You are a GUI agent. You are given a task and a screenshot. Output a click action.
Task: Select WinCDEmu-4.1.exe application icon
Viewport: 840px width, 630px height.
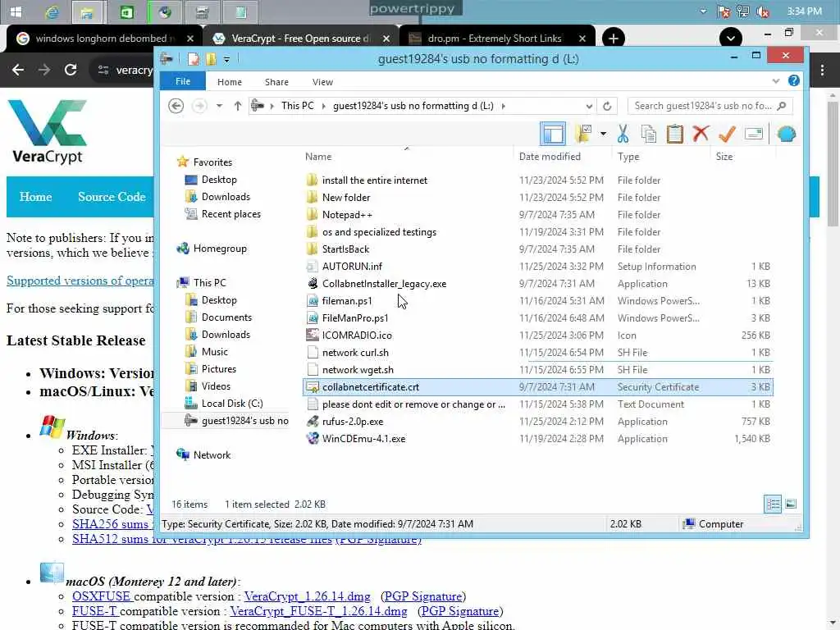pyautogui.click(x=312, y=438)
